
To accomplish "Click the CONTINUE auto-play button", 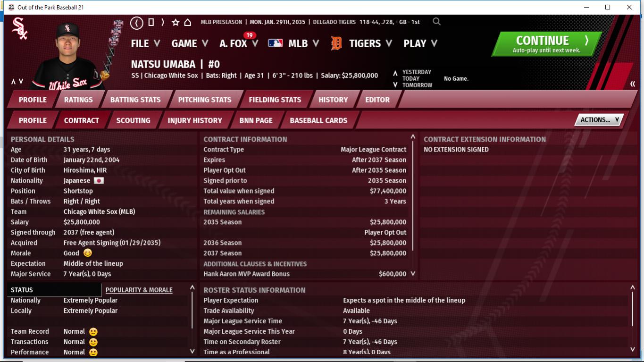I will tap(547, 44).
